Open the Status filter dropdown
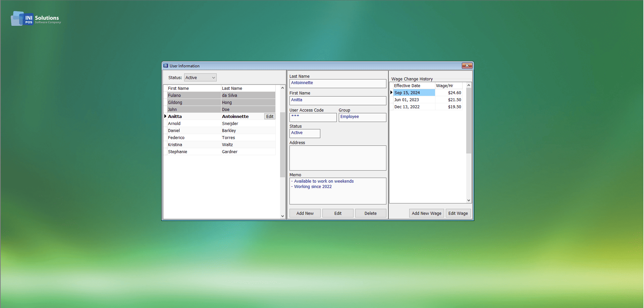644x308 pixels. [200, 78]
